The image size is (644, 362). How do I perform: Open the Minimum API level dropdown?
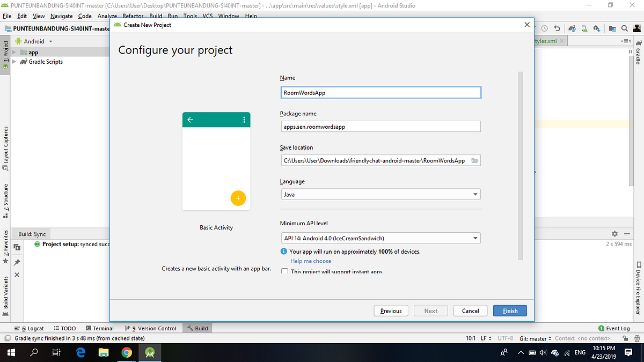(475, 238)
